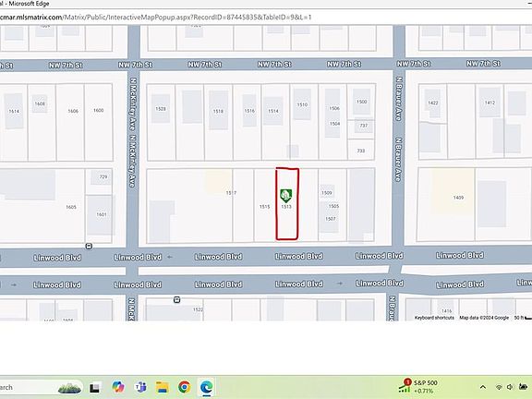Click the bus stop icon near parcel 1522
Screen dimensions: 532x399
(x=176, y=300)
